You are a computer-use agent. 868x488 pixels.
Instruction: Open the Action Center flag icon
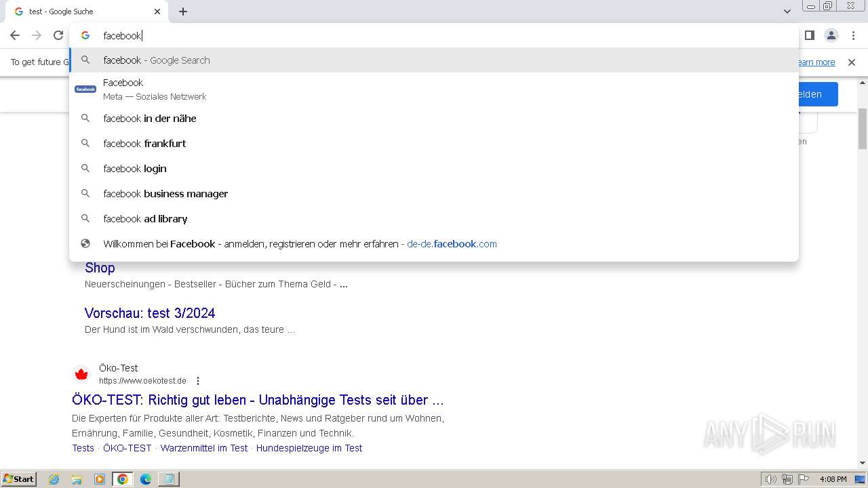(x=804, y=479)
